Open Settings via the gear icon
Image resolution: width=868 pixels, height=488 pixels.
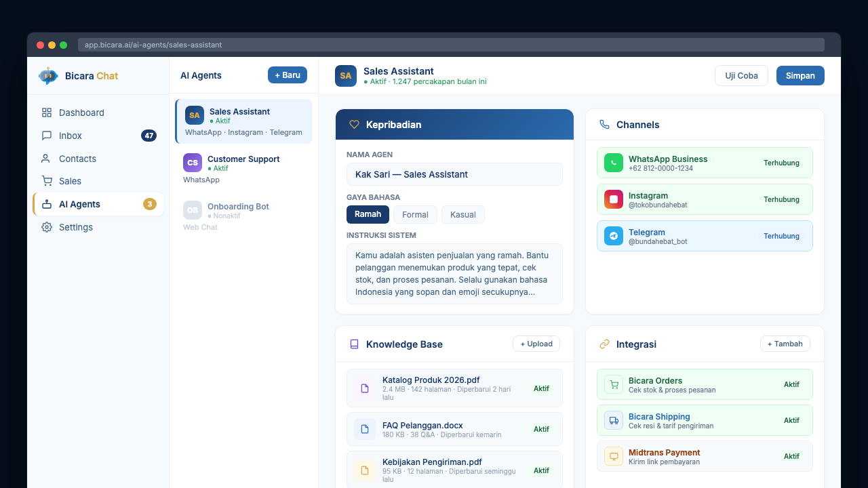pyautogui.click(x=47, y=227)
